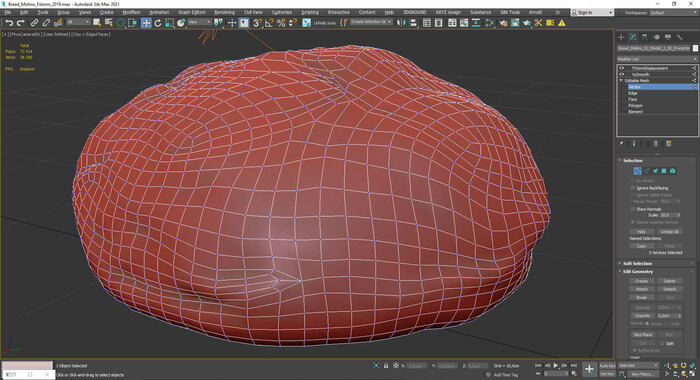Open Modify command panel tab

[633, 37]
